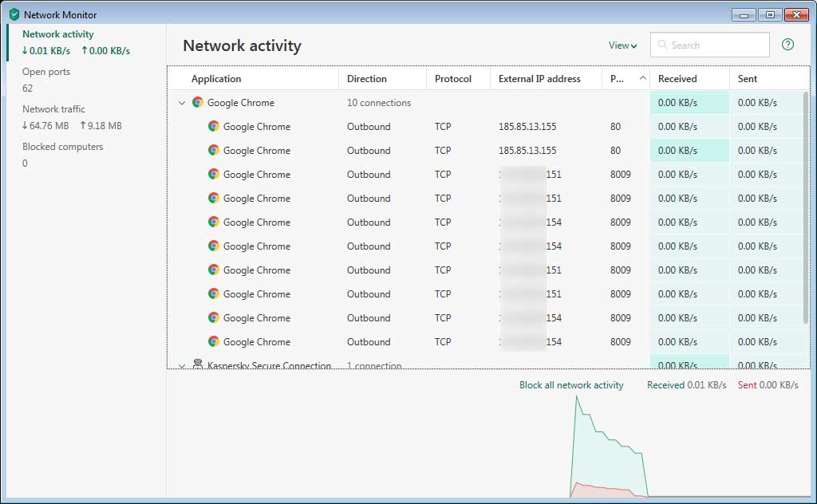Screen dimensions: 817x504
Task: Show the Blocked computers section
Action: tap(85, 155)
